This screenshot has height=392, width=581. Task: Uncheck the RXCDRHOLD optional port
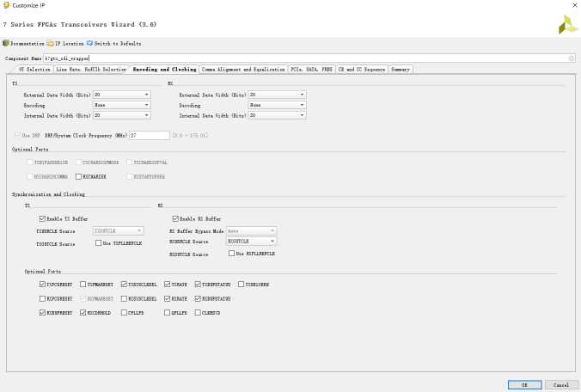[x=83, y=313]
